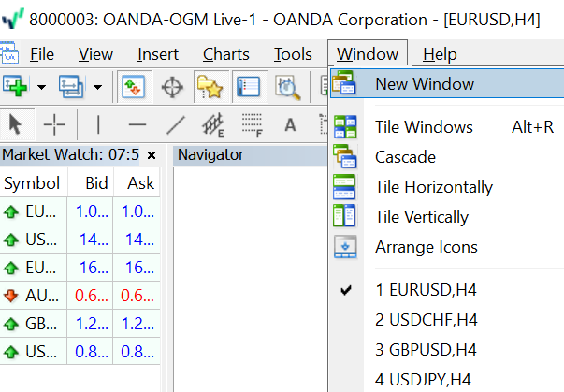Close the Market Watch panel
The height and width of the screenshot is (392, 564).
pos(152,155)
